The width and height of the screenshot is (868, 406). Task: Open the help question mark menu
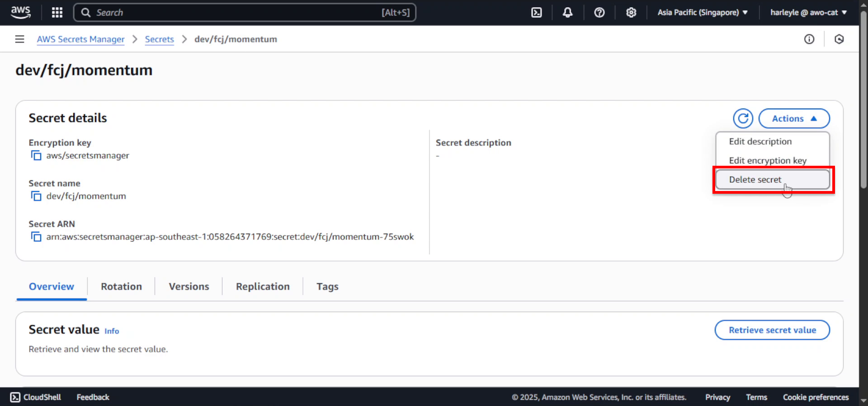(x=599, y=12)
